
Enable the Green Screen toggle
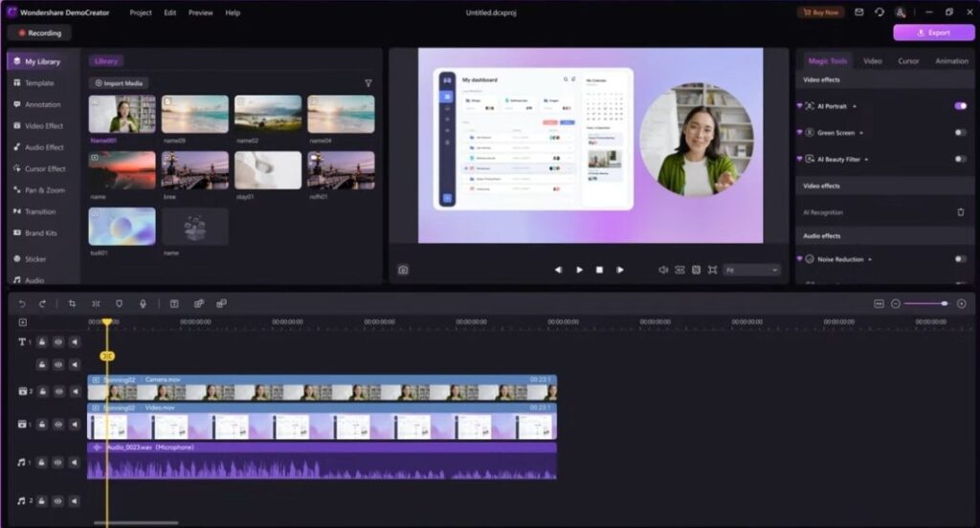tap(960, 132)
